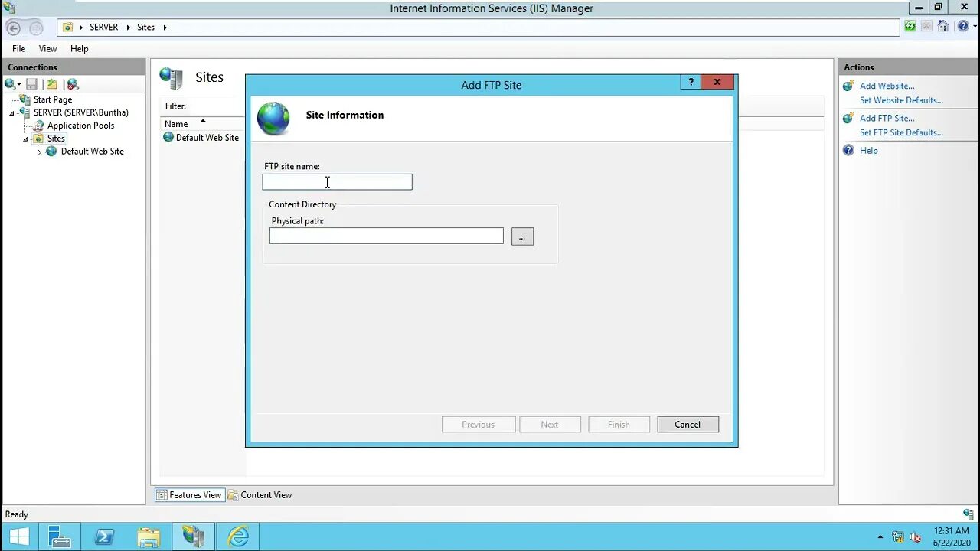Click the Help question icon in Actions

pos(848,150)
